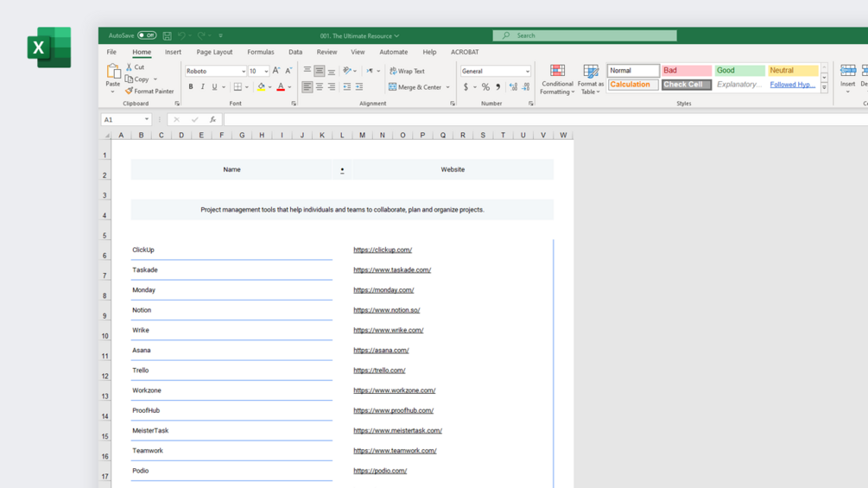The width and height of the screenshot is (868, 488).
Task: Click the Decrease Decimal icon
Action: [x=526, y=87]
